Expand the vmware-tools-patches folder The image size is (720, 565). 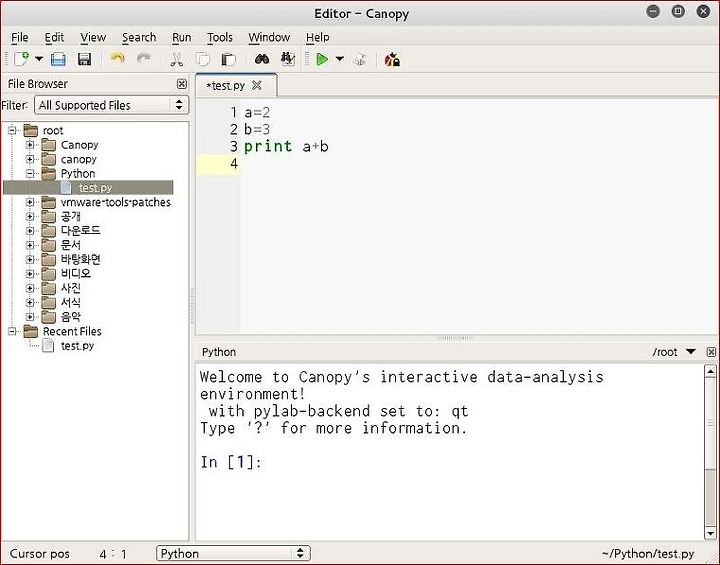[30, 202]
